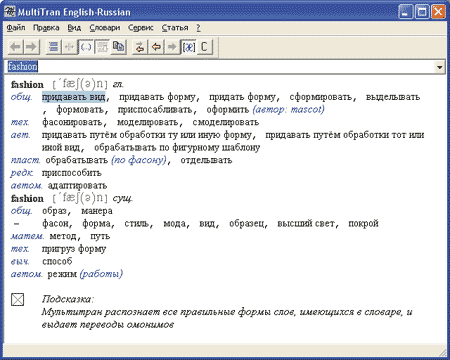Click the translation стиль
This screenshot has height=360, width=450.
click(x=137, y=224)
